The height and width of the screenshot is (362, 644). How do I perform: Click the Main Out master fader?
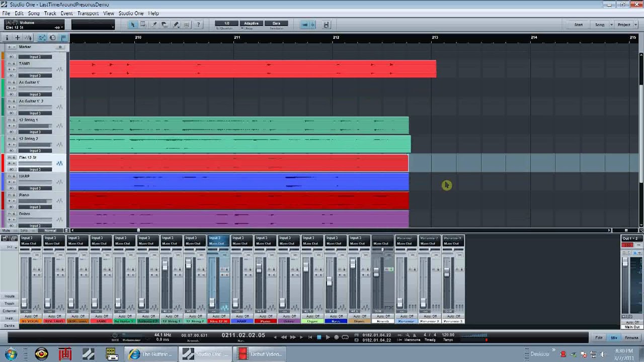(625, 262)
